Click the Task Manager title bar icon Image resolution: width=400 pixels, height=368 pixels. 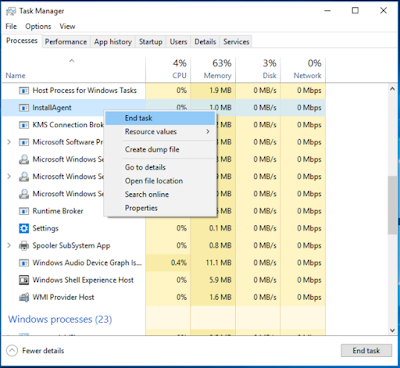pos(11,11)
